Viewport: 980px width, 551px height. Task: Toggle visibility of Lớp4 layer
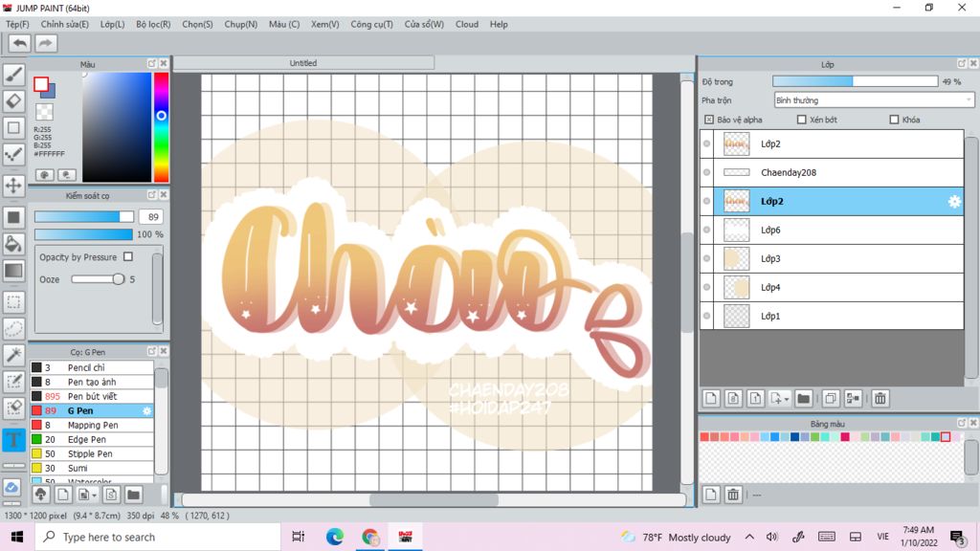(x=707, y=287)
